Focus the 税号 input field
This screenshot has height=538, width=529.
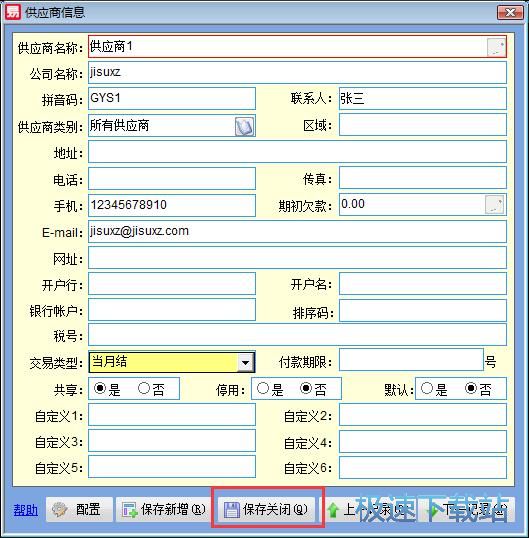coord(297,335)
